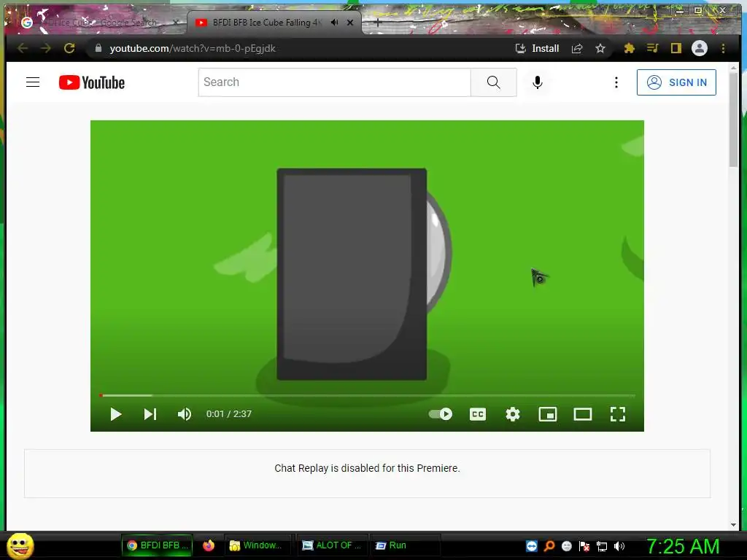The width and height of the screenshot is (747, 560).
Task: Click the SIGN IN button
Action: tap(676, 82)
